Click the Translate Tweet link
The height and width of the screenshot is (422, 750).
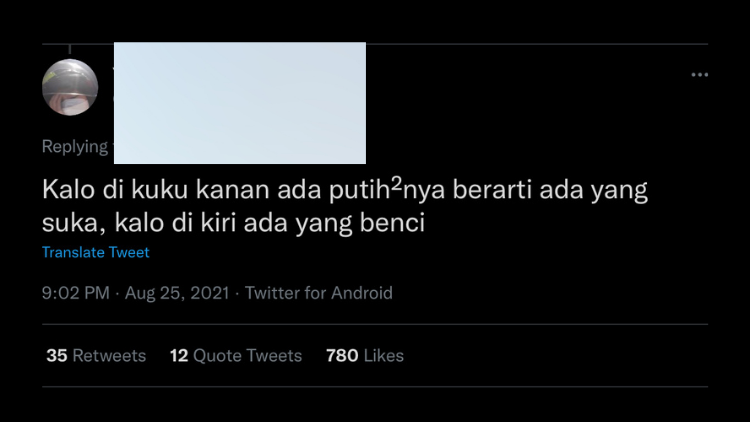click(x=96, y=252)
